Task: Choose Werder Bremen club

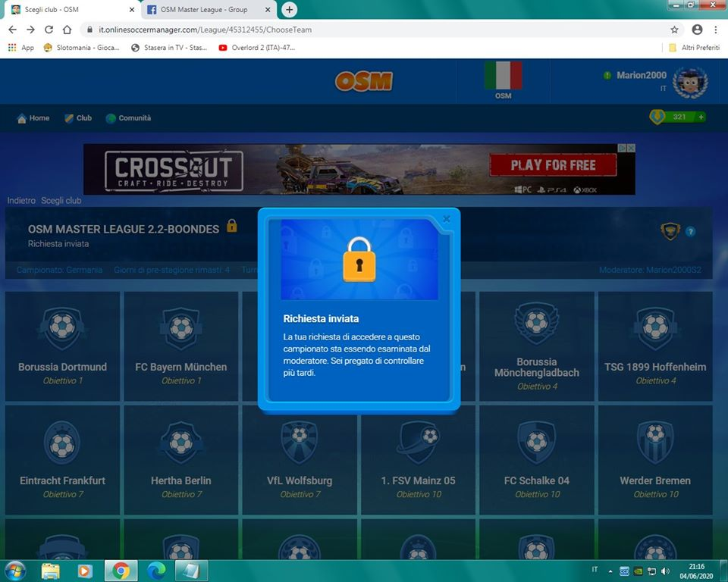Action: tap(655, 460)
